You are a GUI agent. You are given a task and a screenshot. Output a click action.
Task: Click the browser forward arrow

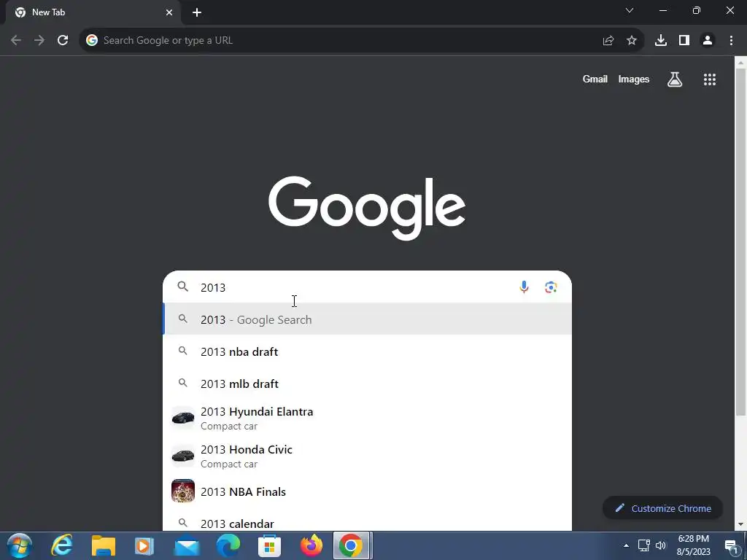39,41
